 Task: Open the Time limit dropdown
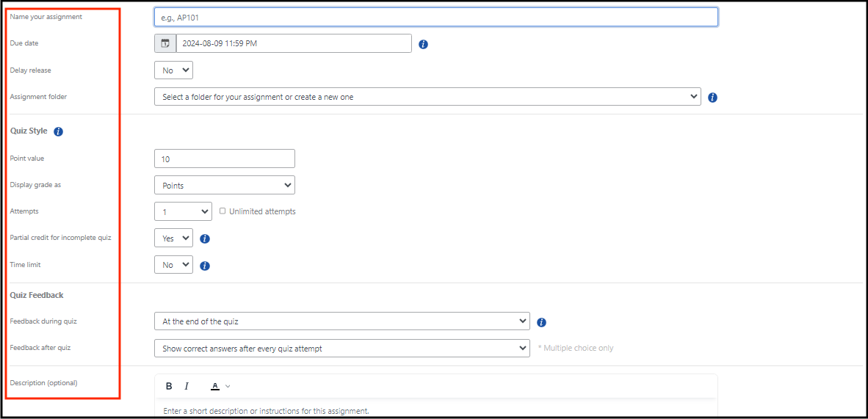click(173, 265)
